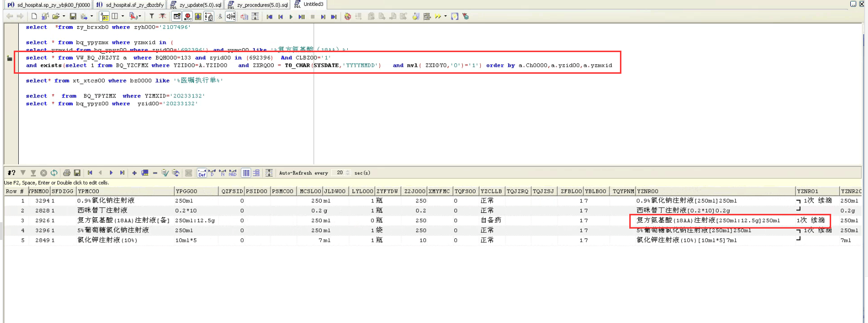
Task: Expand the split window layout dropdown
Action: [x=123, y=16]
